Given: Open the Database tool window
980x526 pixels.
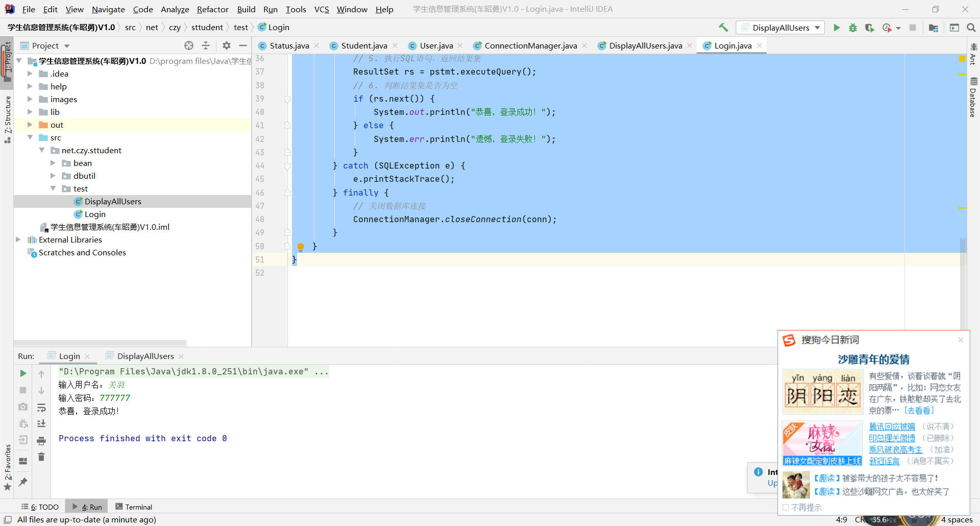Looking at the screenshot, I should [973, 97].
